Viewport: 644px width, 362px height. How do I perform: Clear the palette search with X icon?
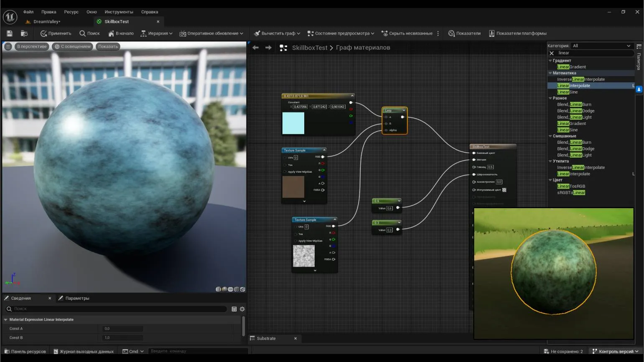(552, 53)
